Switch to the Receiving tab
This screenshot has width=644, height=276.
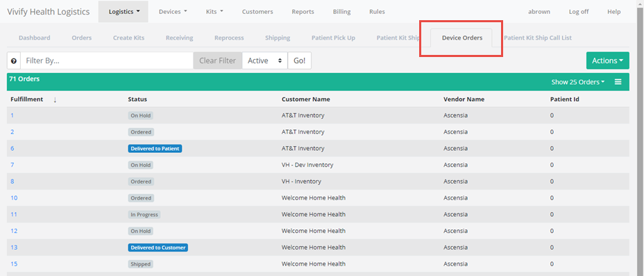180,38
